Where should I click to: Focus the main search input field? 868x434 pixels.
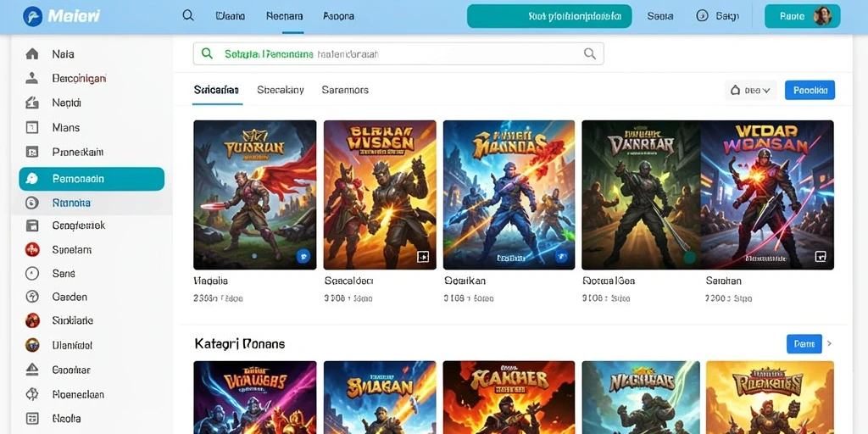click(398, 53)
